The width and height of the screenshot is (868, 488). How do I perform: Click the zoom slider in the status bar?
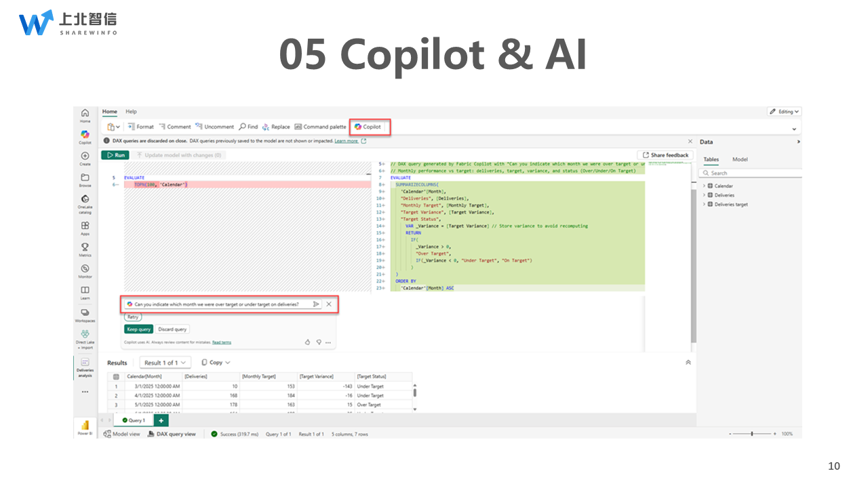pyautogui.click(x=751, y=434)
